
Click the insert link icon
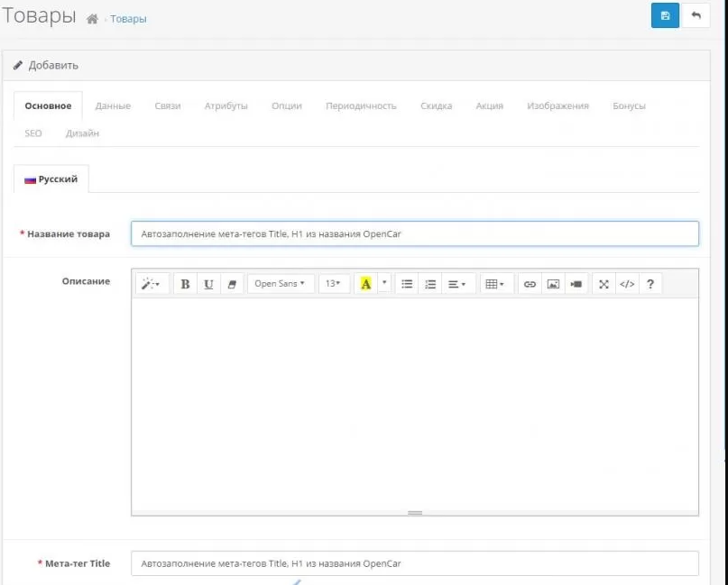(x=530, y=284)
